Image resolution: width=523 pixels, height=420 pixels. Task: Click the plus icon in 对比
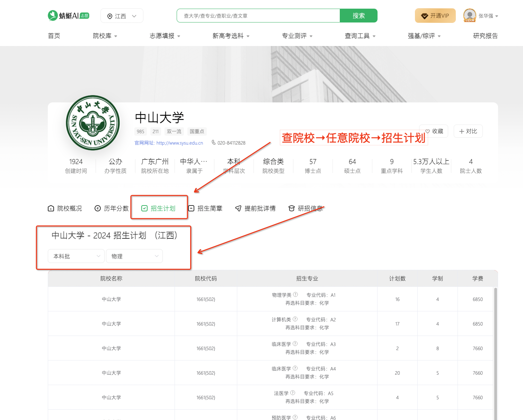462,131
